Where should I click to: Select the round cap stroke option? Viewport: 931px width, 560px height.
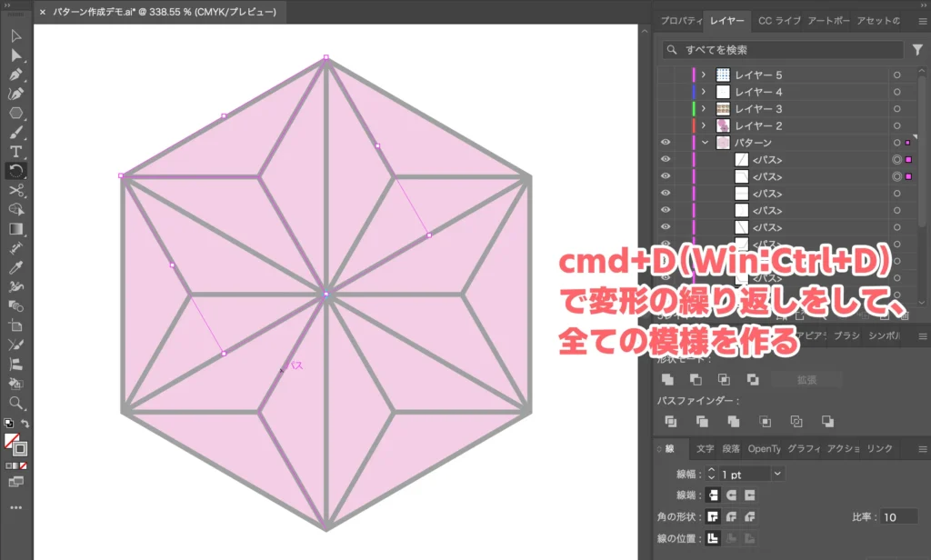click(x=731, y=495)
